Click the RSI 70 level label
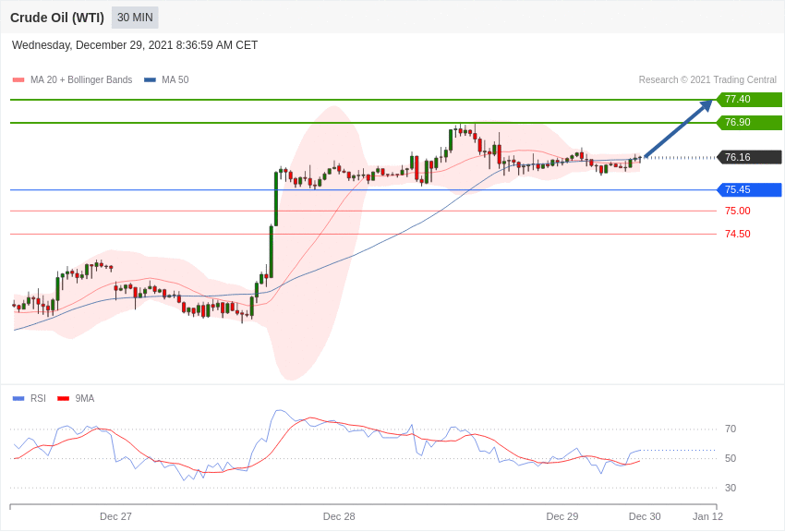 (x=731, y=429)
